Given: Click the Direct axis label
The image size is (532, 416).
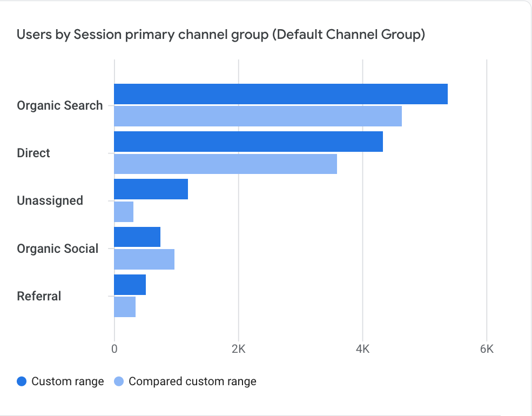Looking at the screenshot, I should pyautogui.click(x=33, y=153).
